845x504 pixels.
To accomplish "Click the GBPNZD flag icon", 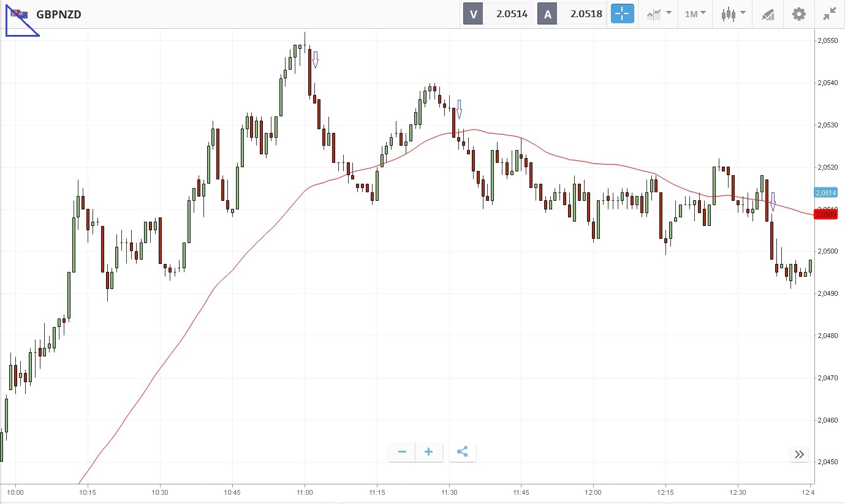I will pyautogui.click(x=19, y=13).
